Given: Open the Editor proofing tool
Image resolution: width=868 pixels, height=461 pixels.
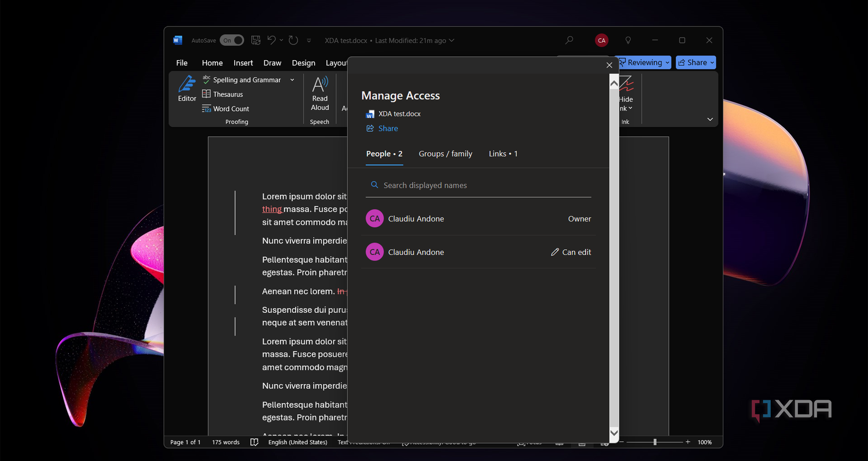Looking at the screenshot, I should pos(187,88).
